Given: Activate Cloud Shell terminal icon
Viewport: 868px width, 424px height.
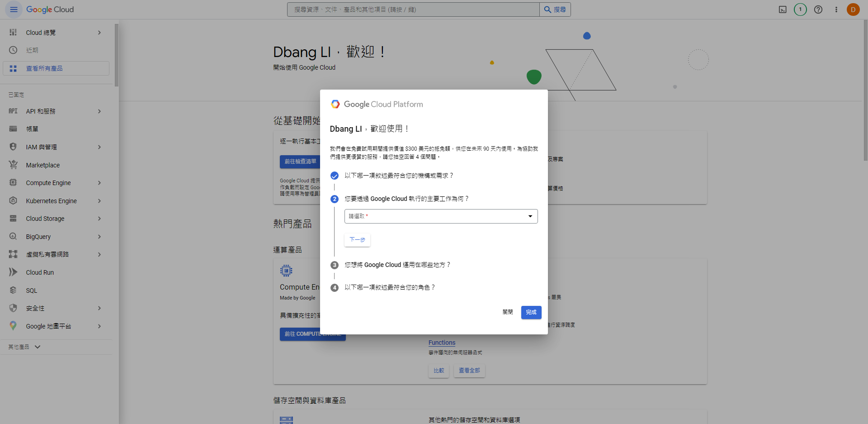Looking at the screenshot, I should point(783,10).
